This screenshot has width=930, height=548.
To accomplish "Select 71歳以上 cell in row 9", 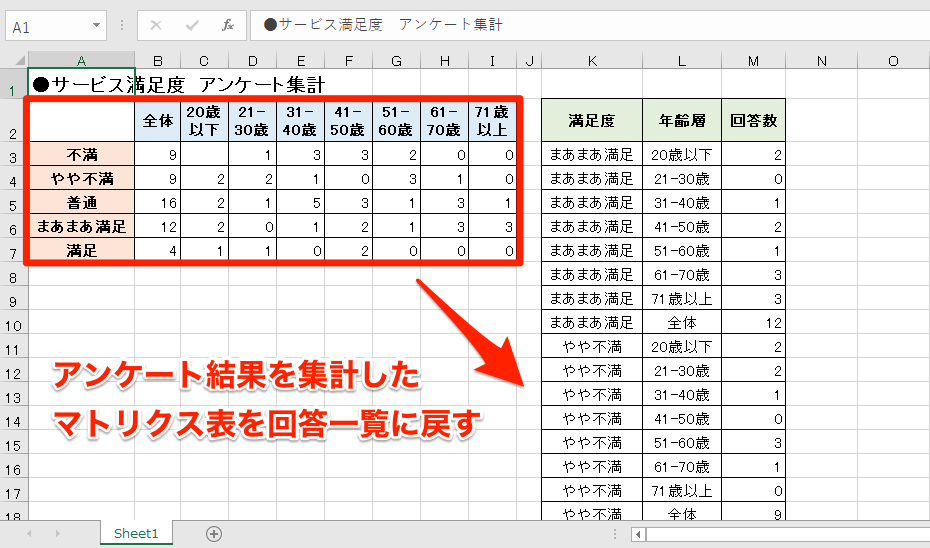I will [x=682, y=299].
